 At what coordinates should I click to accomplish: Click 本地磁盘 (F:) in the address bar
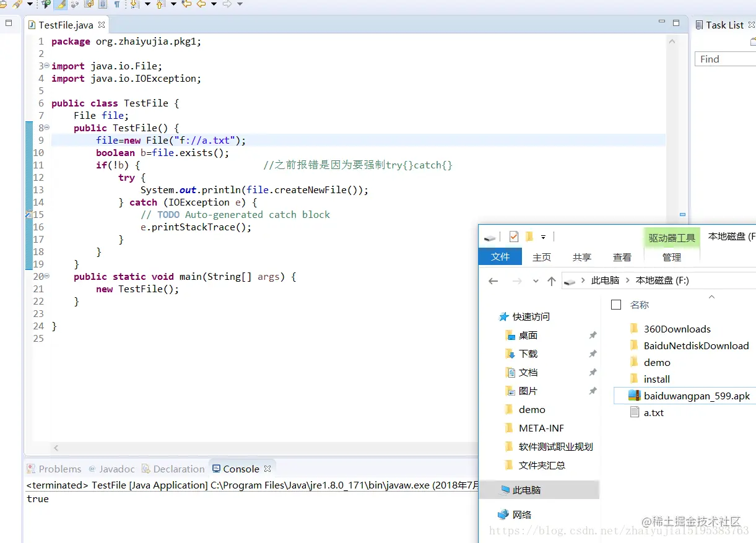tap(662, 280)
